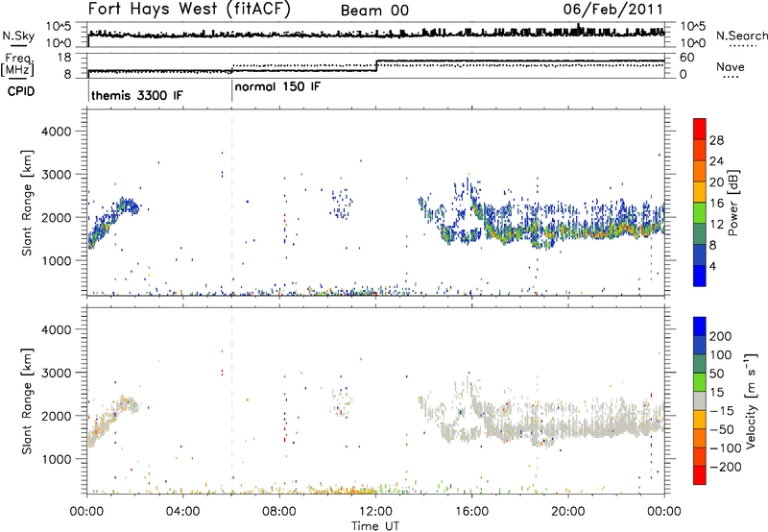Click the 'Freq. [MHz]' axis label
The height and width of the screenshot is (532, 768).
[x=17, y=64]
